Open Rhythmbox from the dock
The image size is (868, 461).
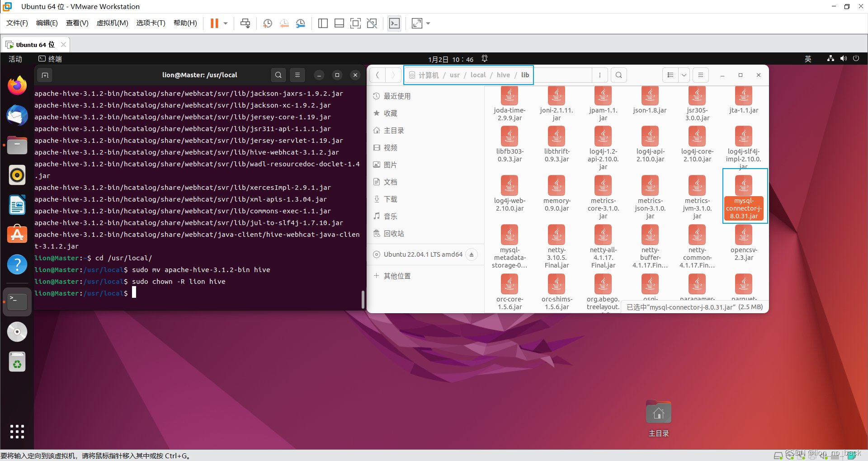[x=17, y=175]
